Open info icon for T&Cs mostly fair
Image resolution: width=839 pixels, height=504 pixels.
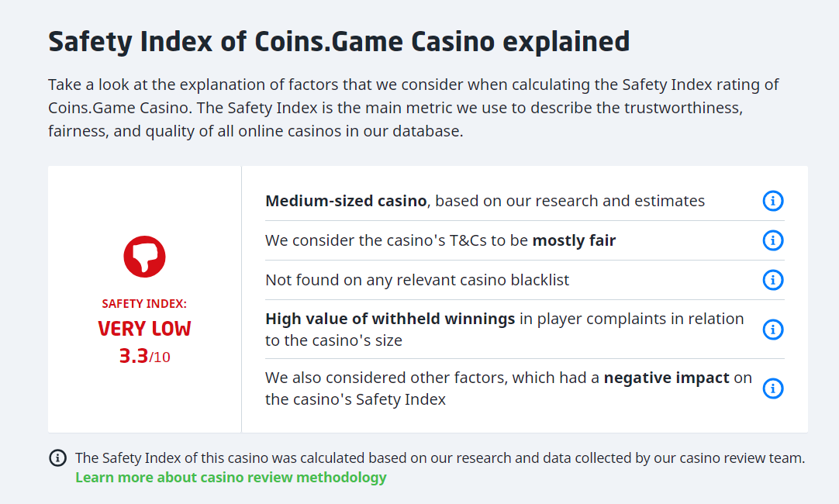coord(772,240)
